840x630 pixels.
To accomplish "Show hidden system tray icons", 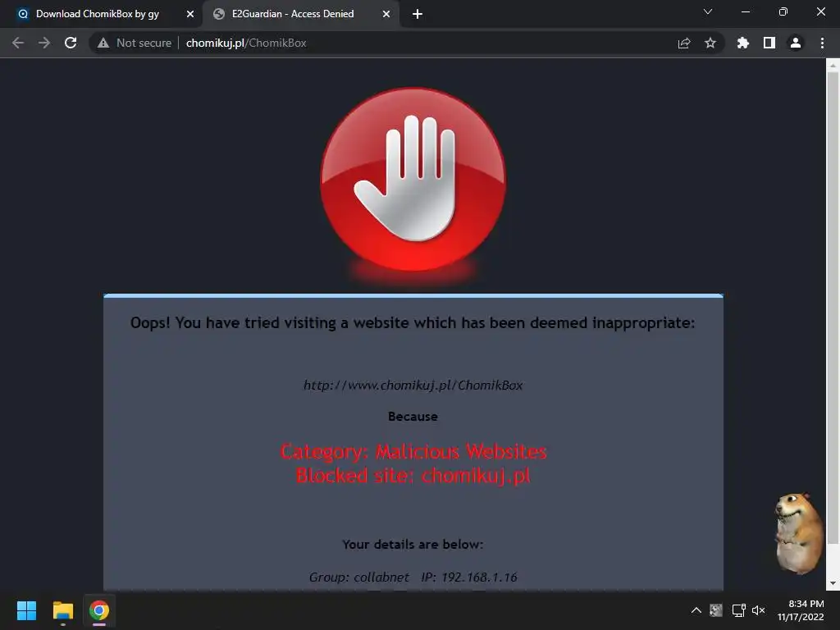I will click(696, 610).
